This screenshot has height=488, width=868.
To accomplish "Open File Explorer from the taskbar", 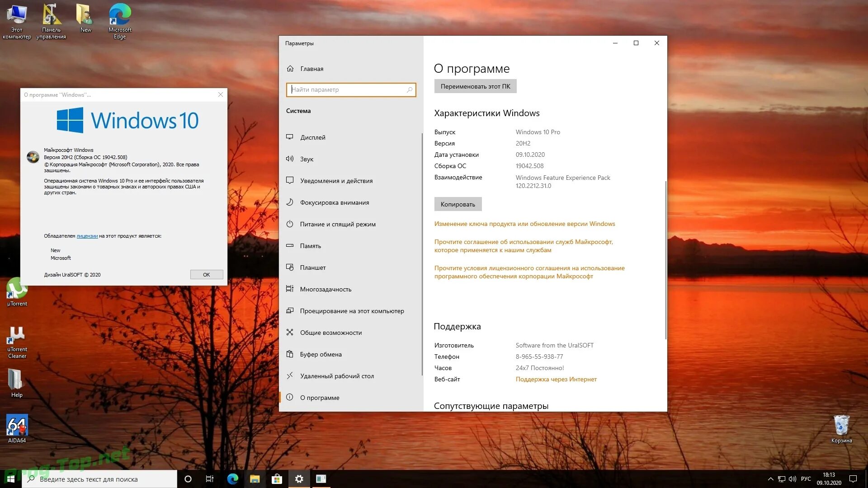I will tap(255, 479).
